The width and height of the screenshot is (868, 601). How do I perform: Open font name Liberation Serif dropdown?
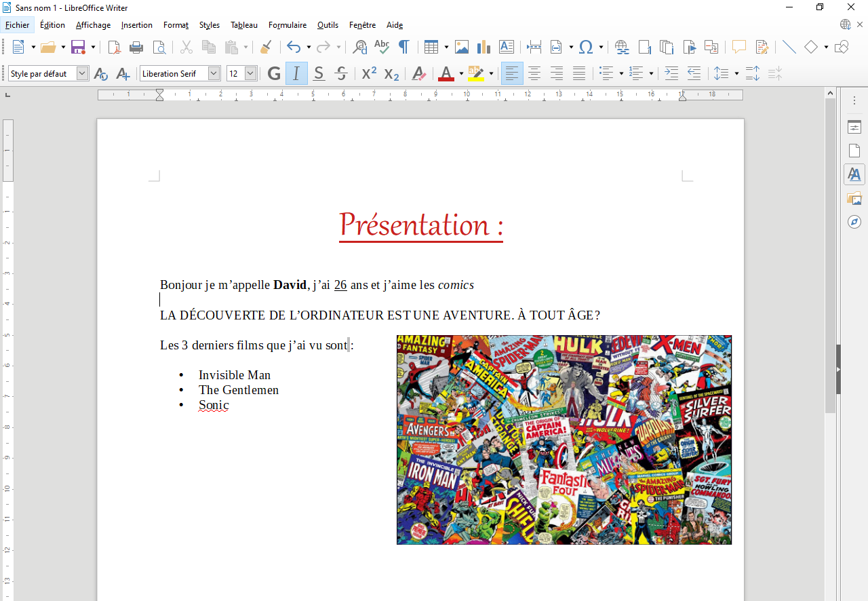[x=214, y=73]
